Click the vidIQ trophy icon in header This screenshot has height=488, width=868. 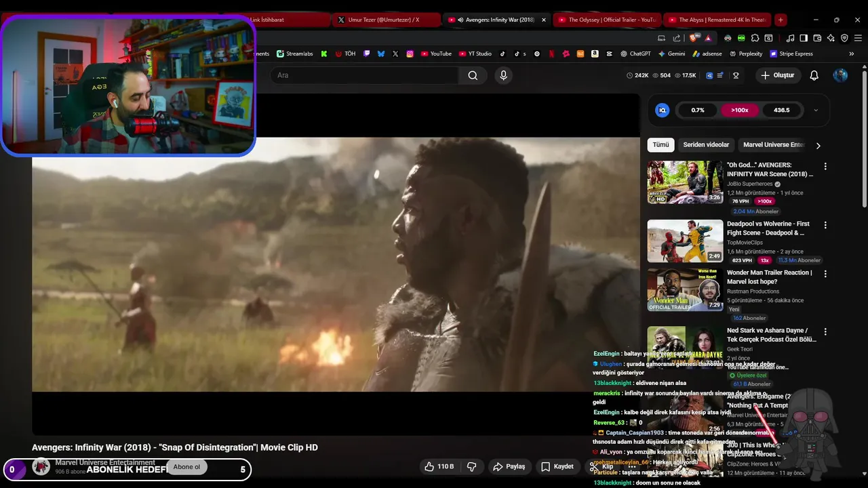[735, 75]
